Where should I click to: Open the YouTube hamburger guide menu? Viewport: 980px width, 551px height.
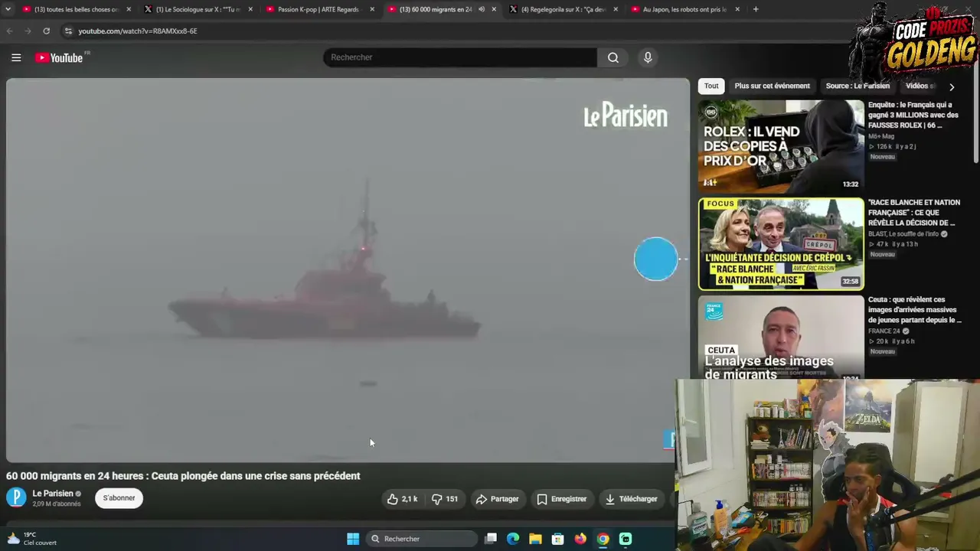[x=16, y=57]
